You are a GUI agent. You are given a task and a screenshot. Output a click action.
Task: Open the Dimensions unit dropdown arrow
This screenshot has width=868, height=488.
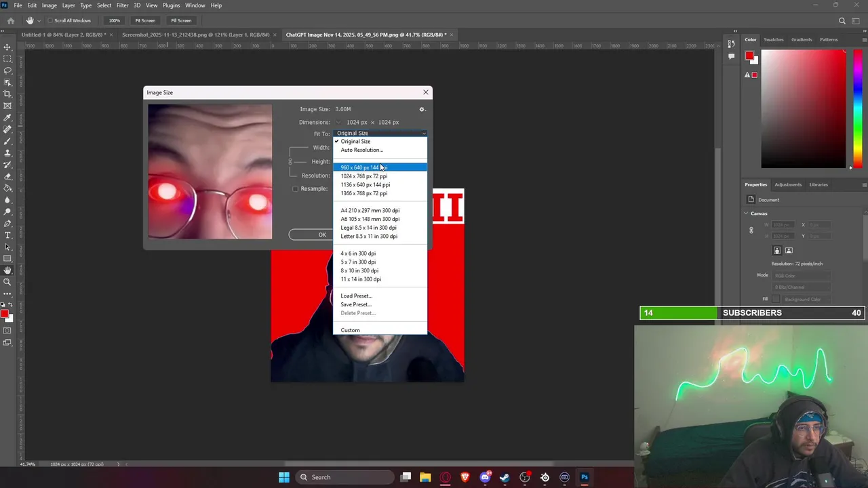[338, 123]
